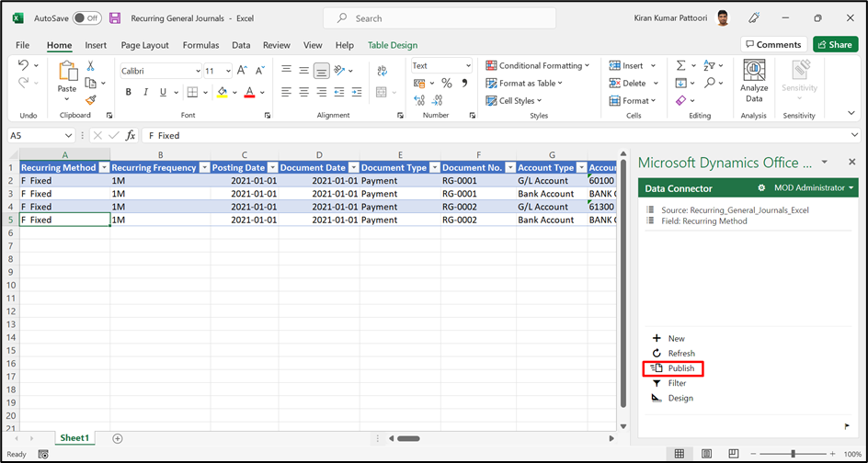868x463 pixels.
Task: Open Analyze Data
Action: [x=754, y=82]
